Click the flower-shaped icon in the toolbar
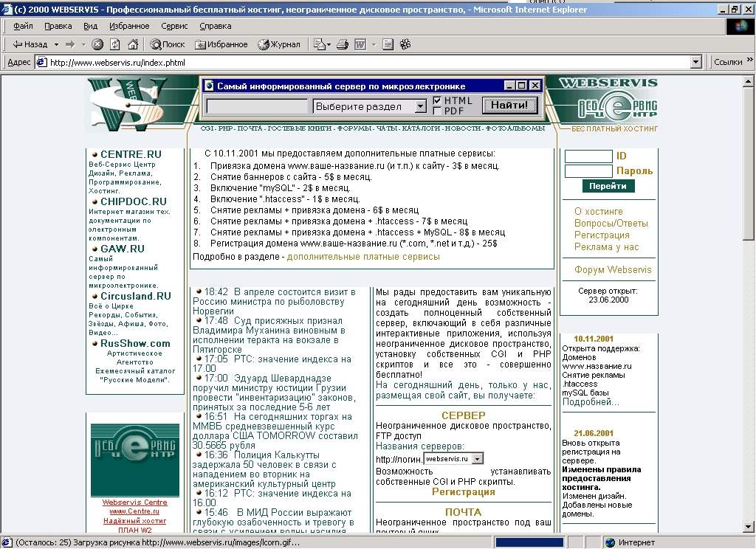Screen dimensions: 756x549 pyautogui.click(x=405, y=44)
